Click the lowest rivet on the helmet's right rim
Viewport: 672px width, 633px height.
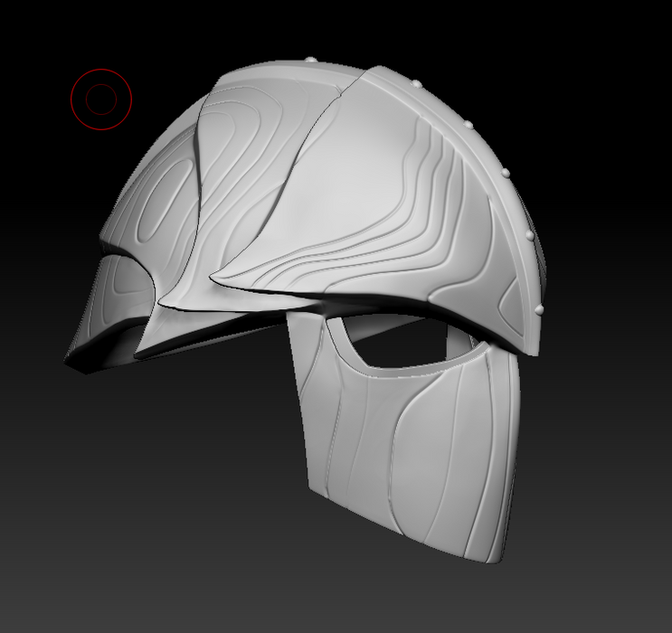point(541,309)
